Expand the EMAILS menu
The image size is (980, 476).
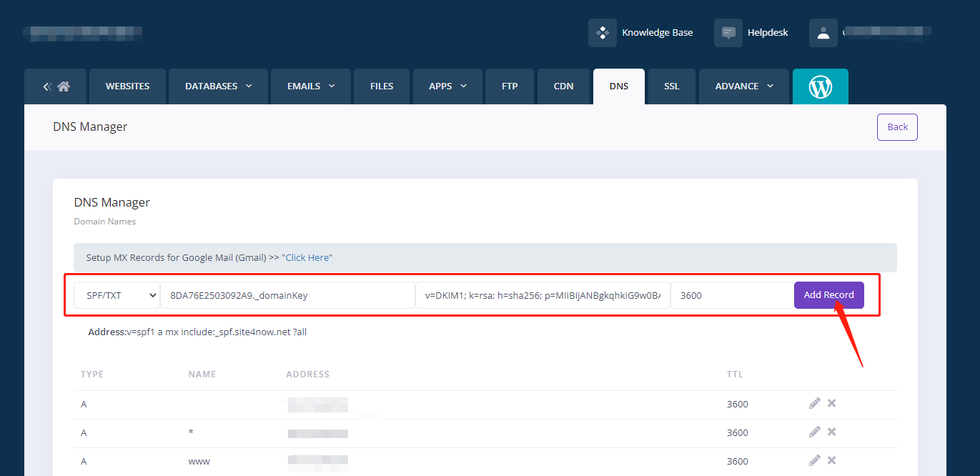point(310,86)
